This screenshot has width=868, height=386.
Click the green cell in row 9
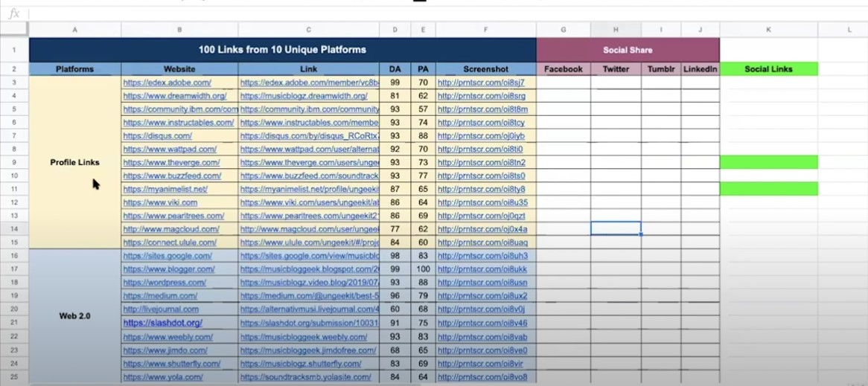coord(768,162)
